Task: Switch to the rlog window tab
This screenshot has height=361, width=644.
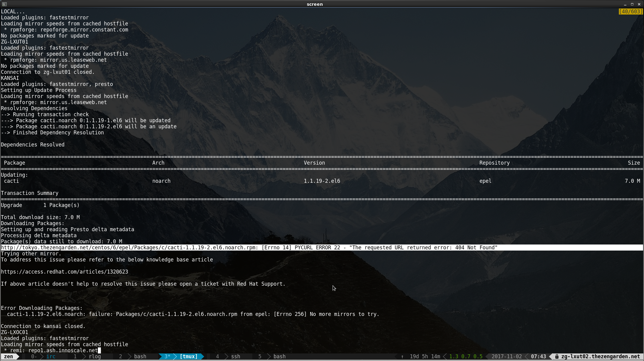Action: pos(95,356)
